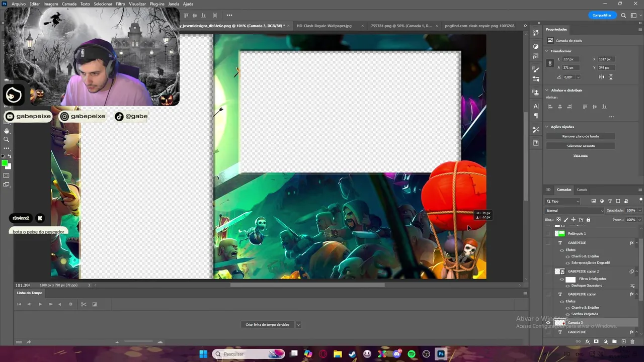Click the foreground green color swatch

pos(5,163)
